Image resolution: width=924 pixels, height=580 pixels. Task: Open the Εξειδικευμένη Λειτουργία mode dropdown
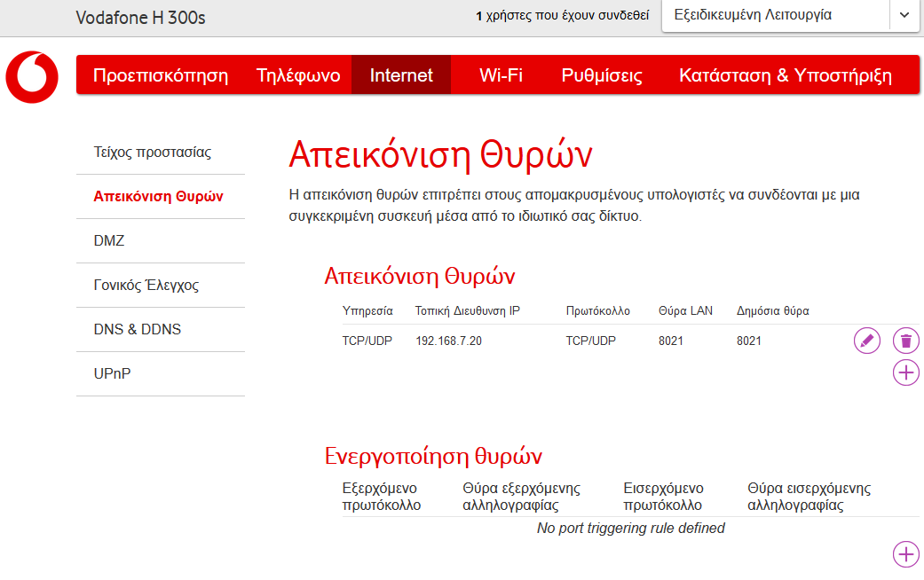(791, 15)
